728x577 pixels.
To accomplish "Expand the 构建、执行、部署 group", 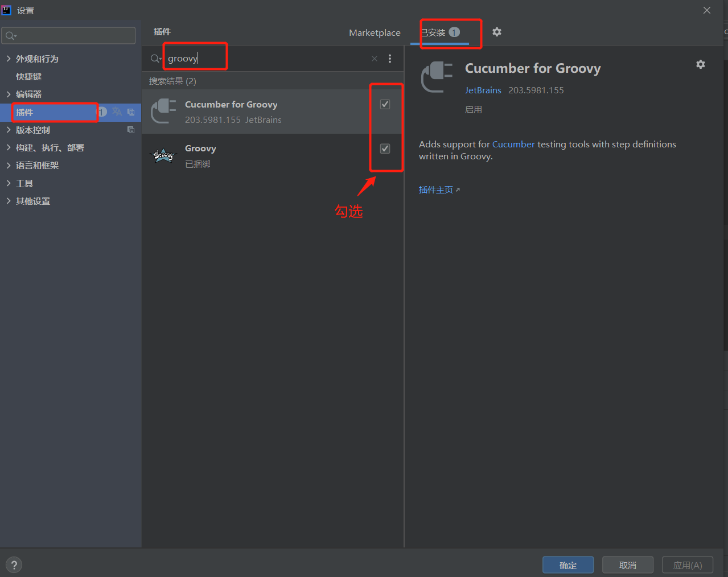I will [x=8, y=147].
